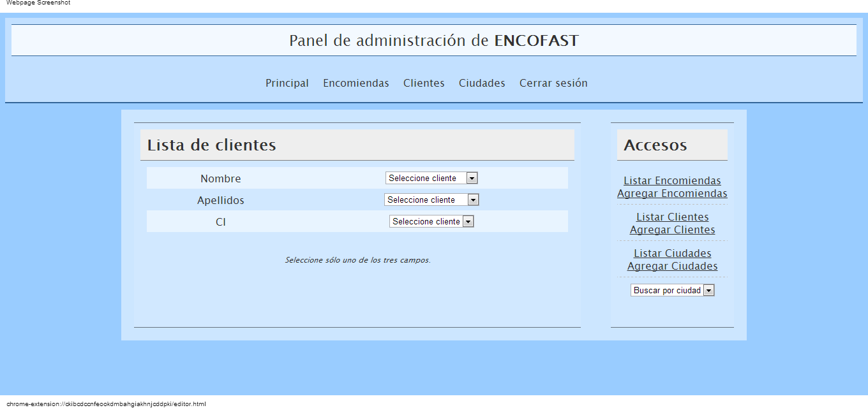Open the Ciudades navigation item
This screenshot has height=408, width=868.
click(x=481, y=83)
